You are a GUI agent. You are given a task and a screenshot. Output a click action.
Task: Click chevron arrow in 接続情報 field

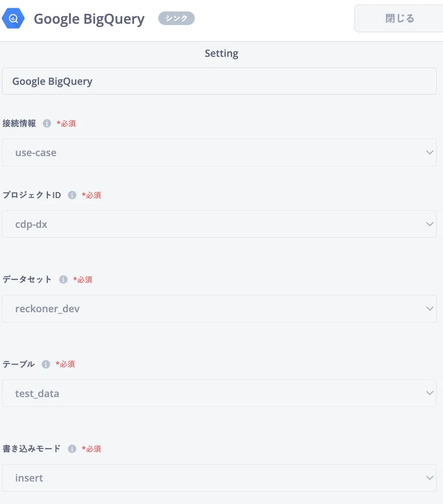pos(429,153)
